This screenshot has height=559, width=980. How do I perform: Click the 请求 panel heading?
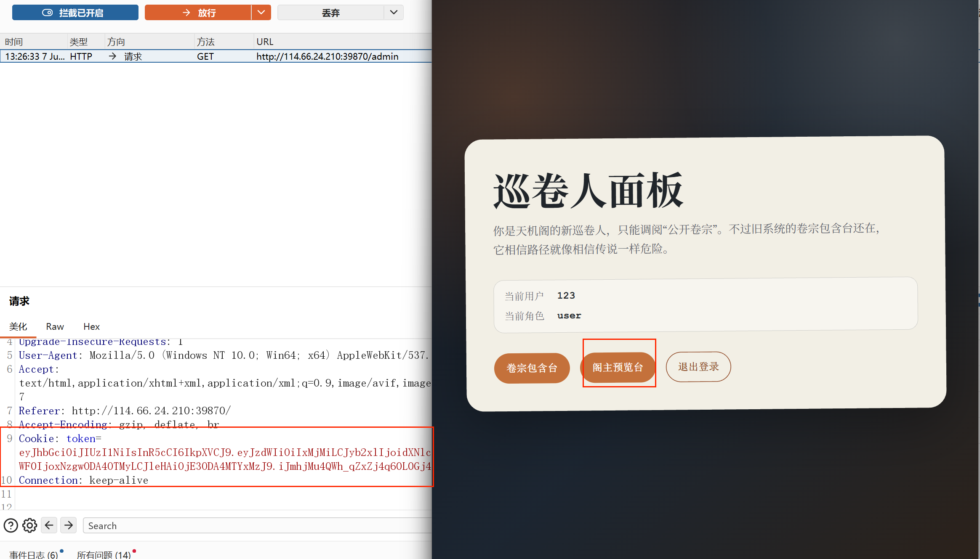point(19,301)
